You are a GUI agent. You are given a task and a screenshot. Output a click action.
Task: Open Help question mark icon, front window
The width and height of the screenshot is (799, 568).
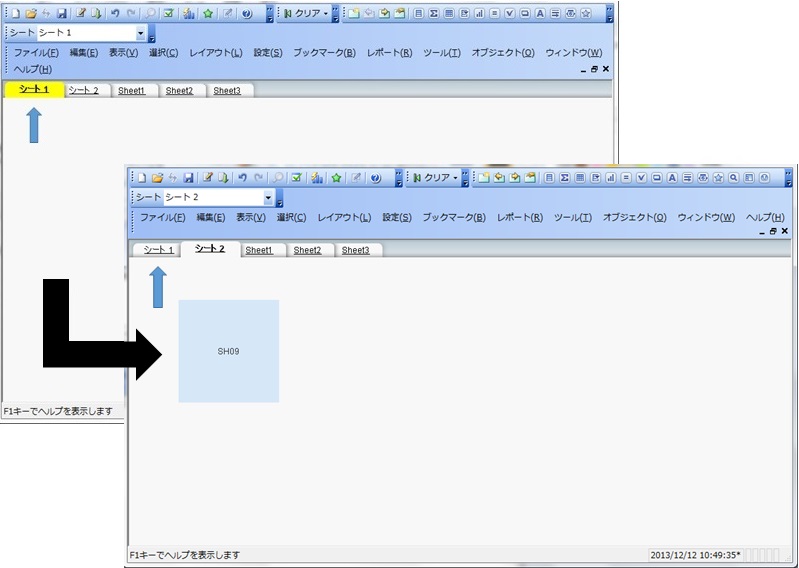376,178
